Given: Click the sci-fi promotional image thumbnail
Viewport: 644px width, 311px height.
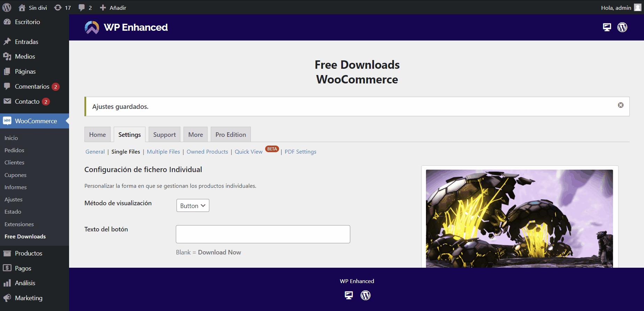Looking at the screenshot, I should pyautogui.click(x=519, y=219).
